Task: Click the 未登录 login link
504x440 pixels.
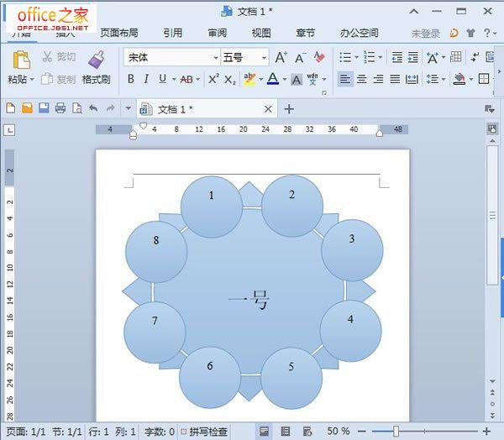Action: pyautogui.click(x=426, y=34)
